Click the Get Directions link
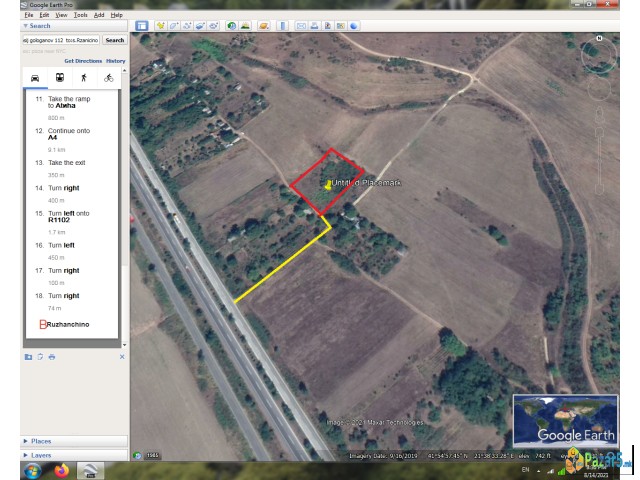 point(82,61)
